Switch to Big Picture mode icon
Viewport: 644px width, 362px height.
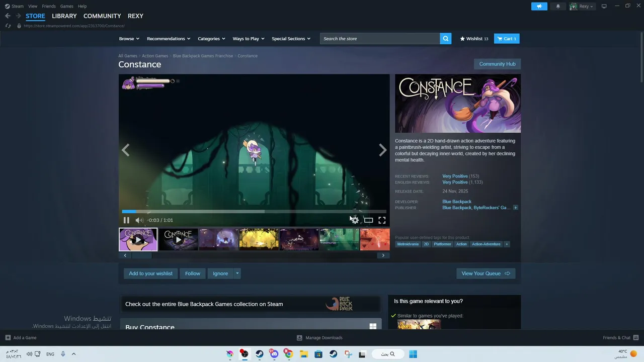pos(604,6)
